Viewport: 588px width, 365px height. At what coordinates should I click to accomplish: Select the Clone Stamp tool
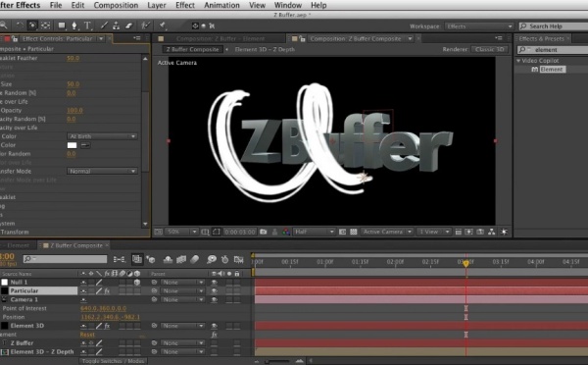(x=117, y=26)
